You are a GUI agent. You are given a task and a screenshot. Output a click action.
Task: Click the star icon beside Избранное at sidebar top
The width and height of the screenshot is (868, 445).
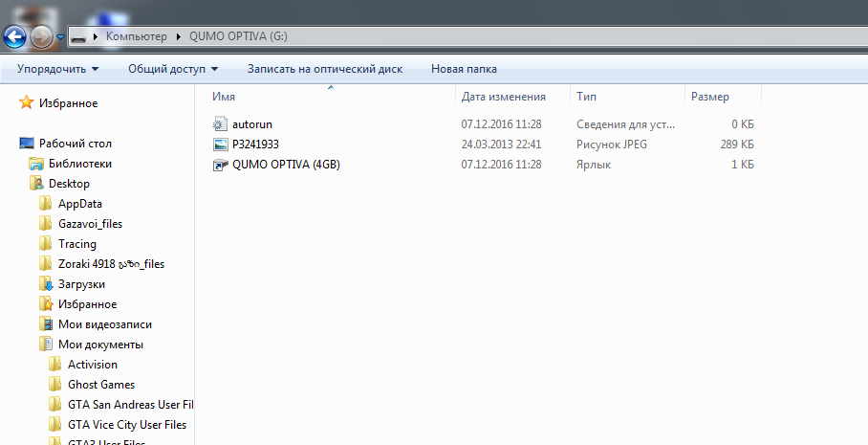(x=27, y=103)
